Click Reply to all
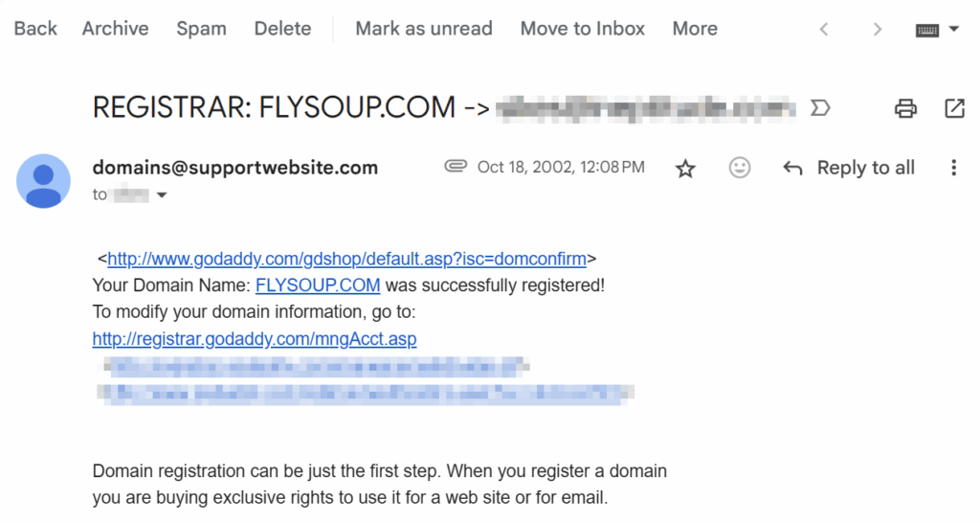980x523 pixels. (865, 168)
